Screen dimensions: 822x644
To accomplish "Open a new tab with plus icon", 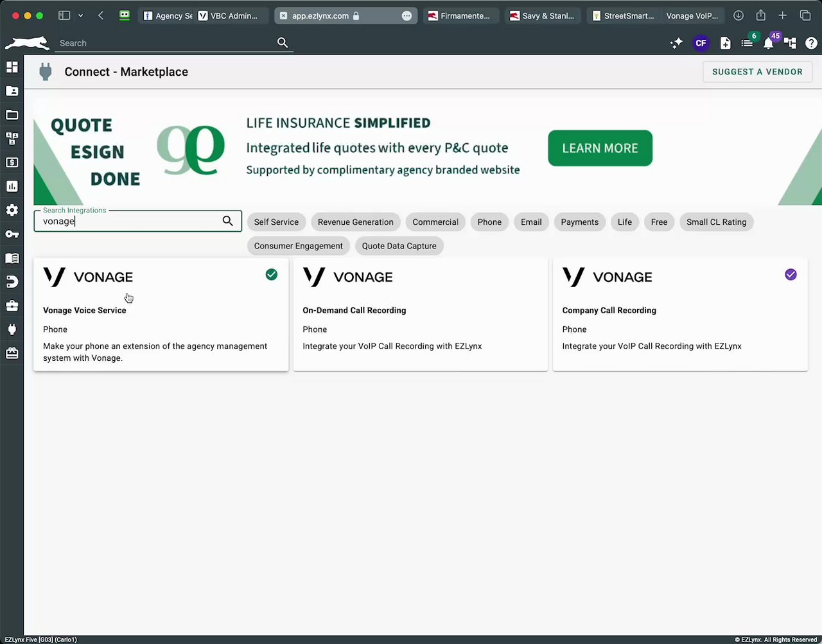I will [x=783, y=15].
